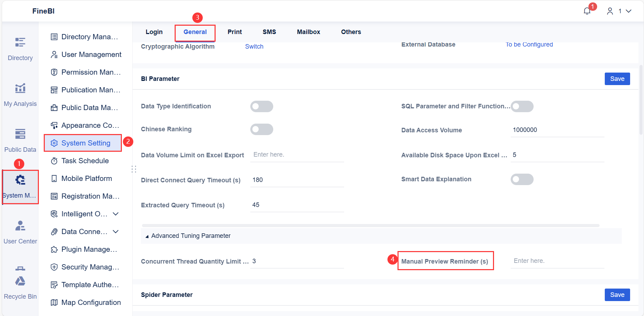Screen dimensions: 644x316
Task: Enable the Data Type Identification toggle
Action: click(261, 106)
